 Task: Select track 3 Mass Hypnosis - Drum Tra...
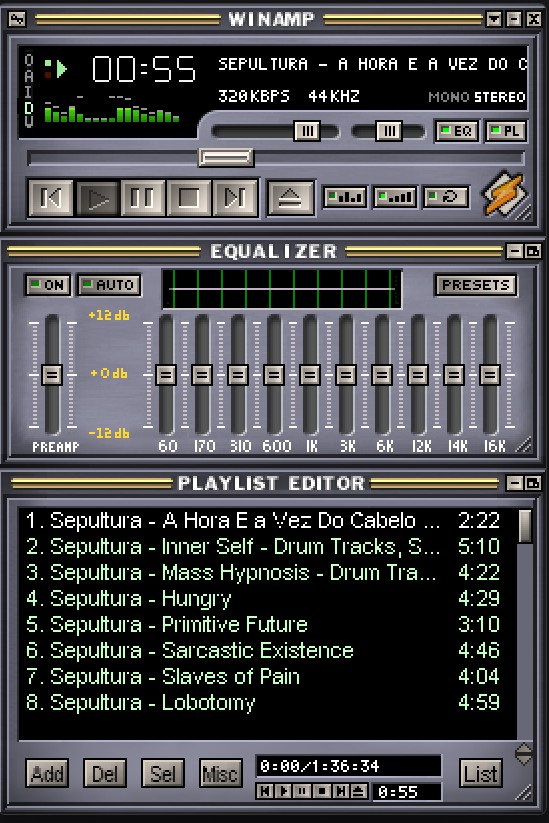268,573
